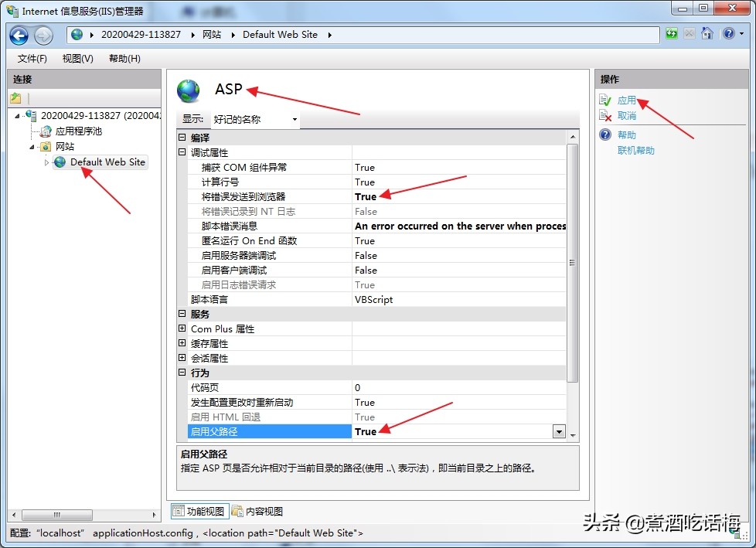Image resolution: width=756 pixels, height=548 pixels.
Task: Open the 文件(F) menu
Action: (32, 58)
